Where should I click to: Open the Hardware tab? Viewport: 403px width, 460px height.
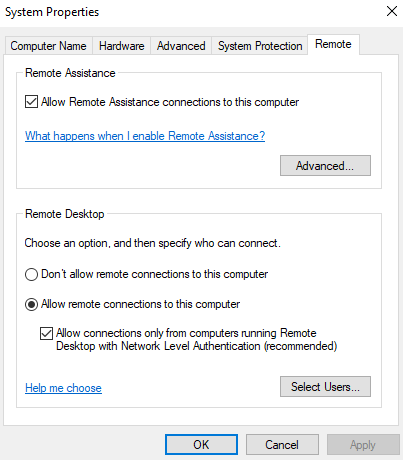click(x=121, y=46)
